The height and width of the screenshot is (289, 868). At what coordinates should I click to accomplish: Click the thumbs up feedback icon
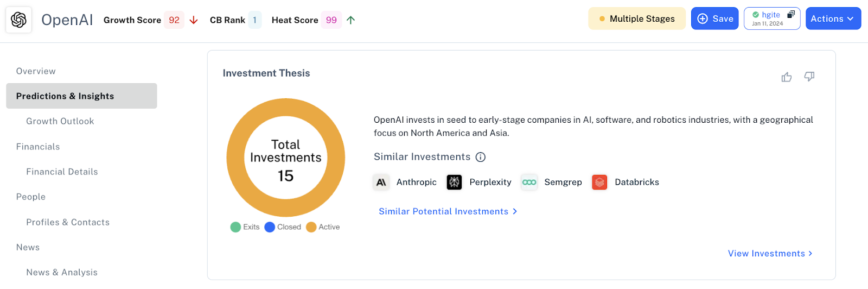coord(786,77)
